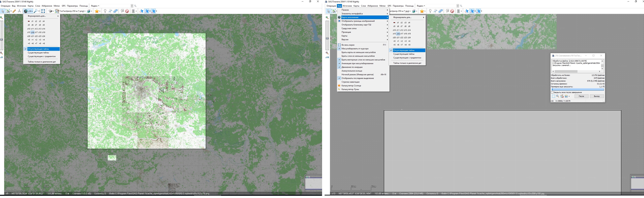Viewport: 644px width, 198px height.
Task: Select the ruler distance measuring tool
Action: point(14,11)
